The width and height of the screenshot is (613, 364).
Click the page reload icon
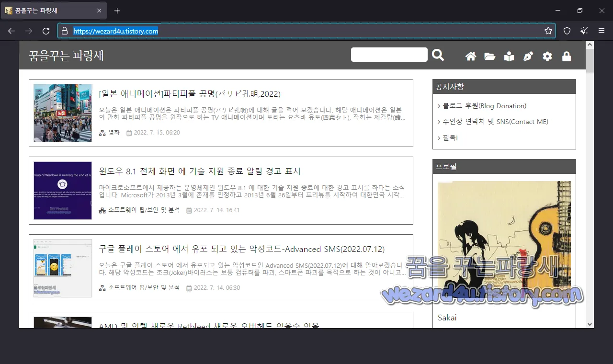[46, 31]
